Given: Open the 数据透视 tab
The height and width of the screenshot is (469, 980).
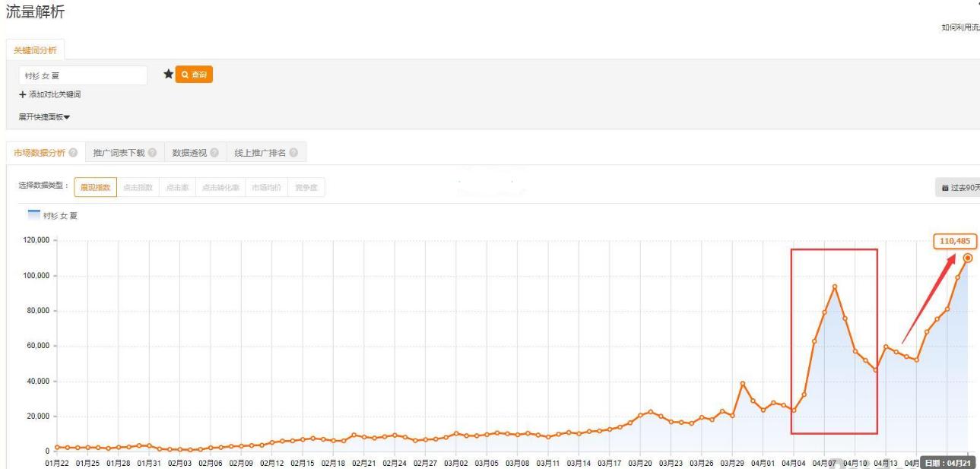Looking at the screenshot, I should click(189, 153).
